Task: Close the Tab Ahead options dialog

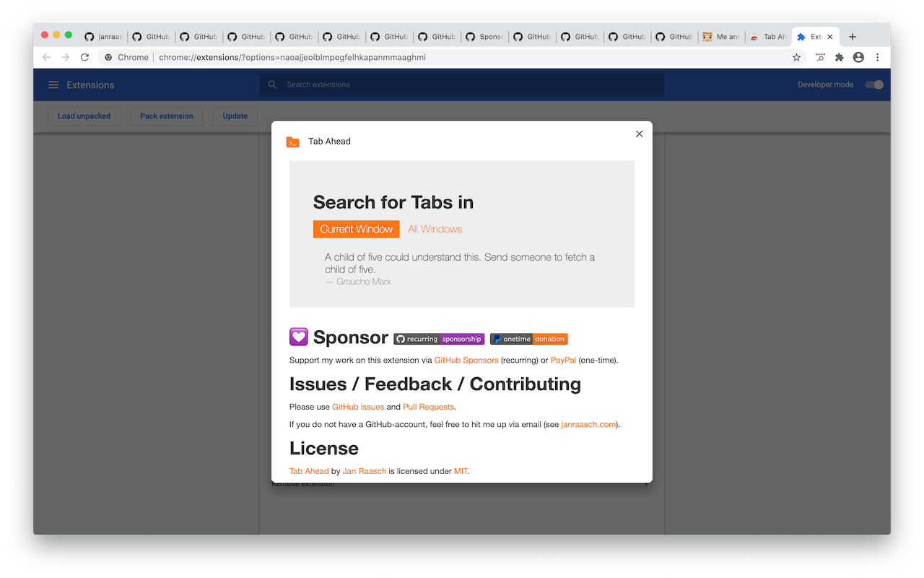Action: (x=639, y=134)
